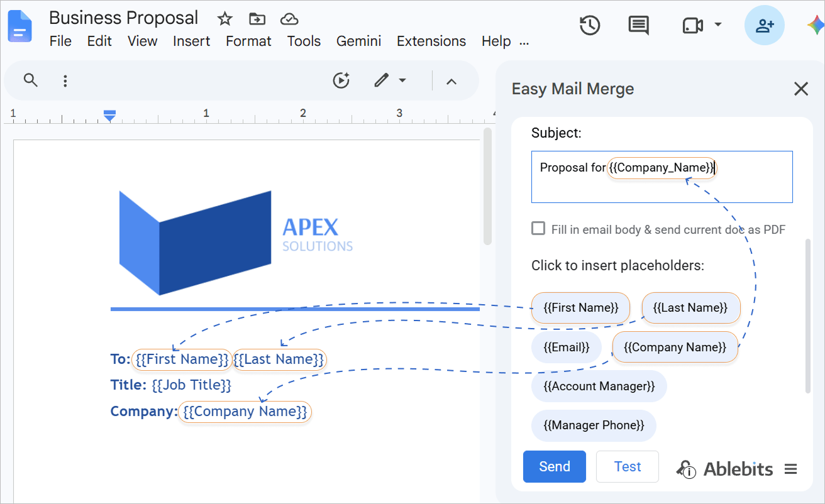
Task: Click into the Subject text field
Action: pos(662,177)
